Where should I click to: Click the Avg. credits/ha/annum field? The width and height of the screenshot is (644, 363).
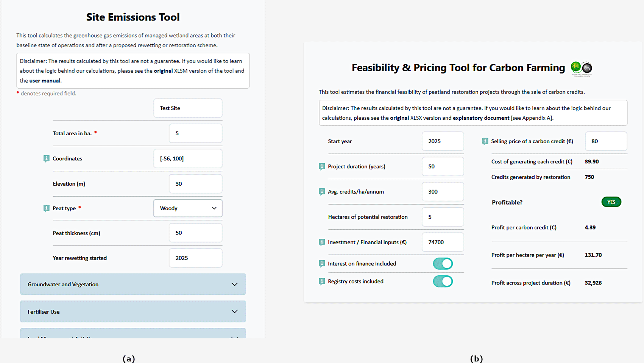pos(443,192)
